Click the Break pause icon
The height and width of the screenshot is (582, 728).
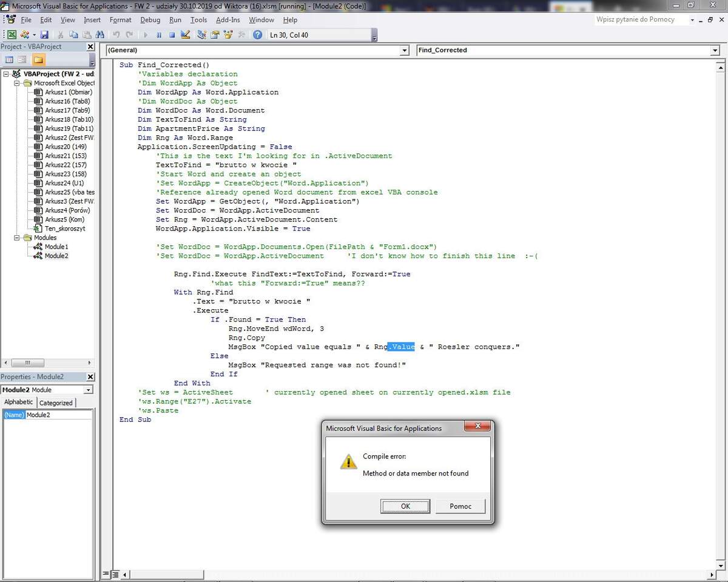click(159, 35)
